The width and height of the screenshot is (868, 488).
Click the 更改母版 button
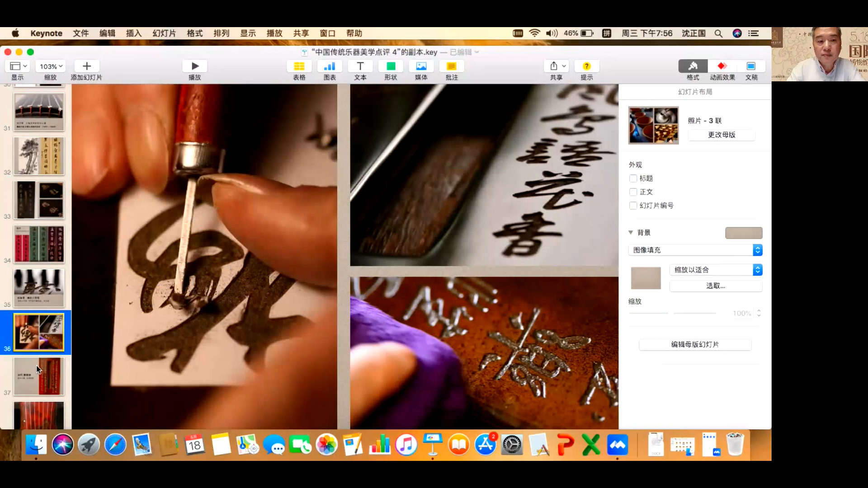[x=722, y=135]
